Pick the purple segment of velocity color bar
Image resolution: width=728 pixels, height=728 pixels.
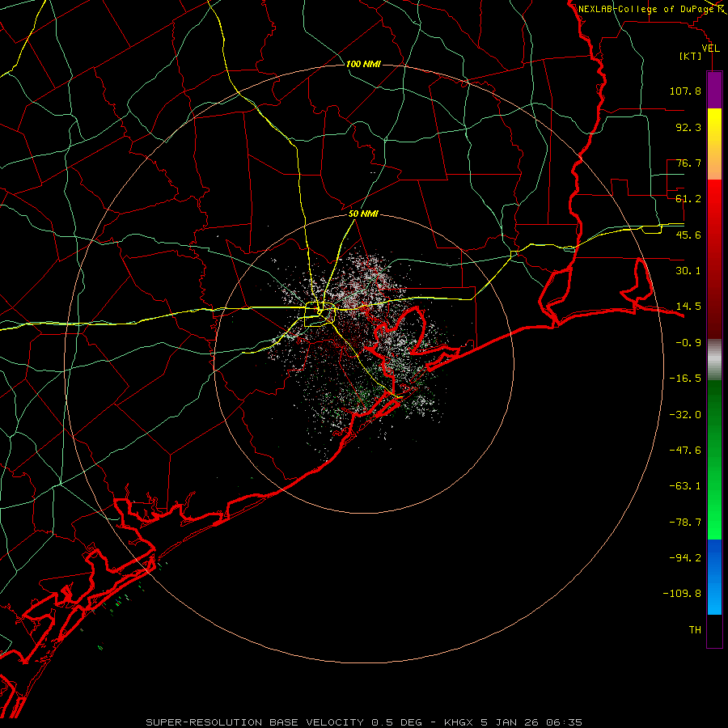[714, 90]
